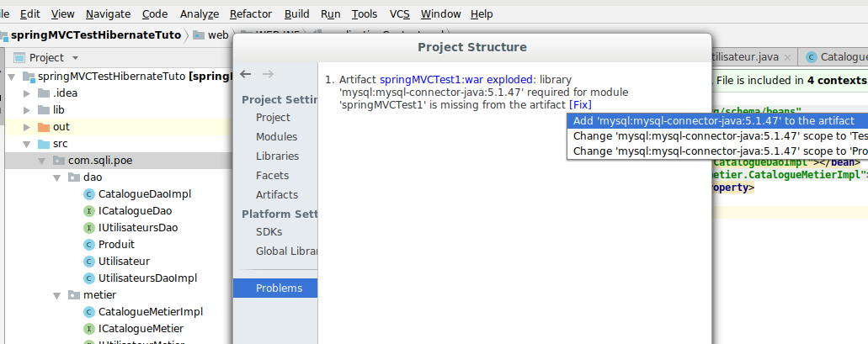The width and height of the screenshot is (868, 344).
Task: Click the back arrow in Project Structure
Action: (x=246, y=74)
